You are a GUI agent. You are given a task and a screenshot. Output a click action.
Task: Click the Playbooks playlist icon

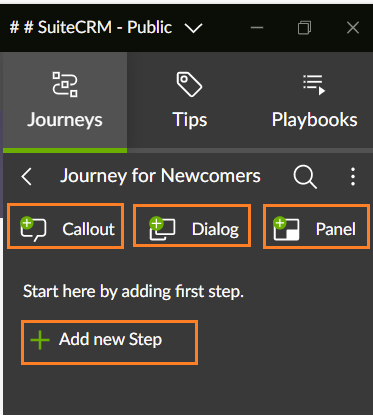click(314, 85)
